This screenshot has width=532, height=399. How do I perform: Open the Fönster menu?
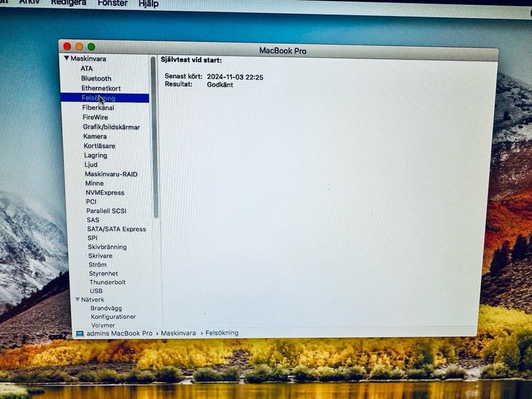pos(112,3)
